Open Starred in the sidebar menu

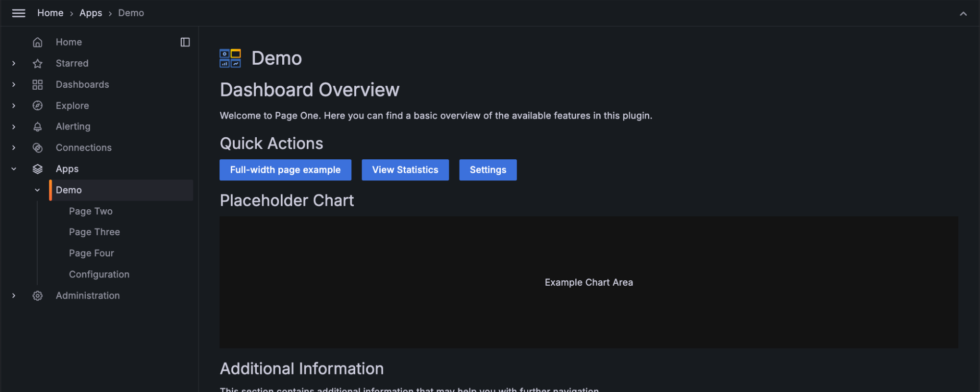click(x=72, y=63)
